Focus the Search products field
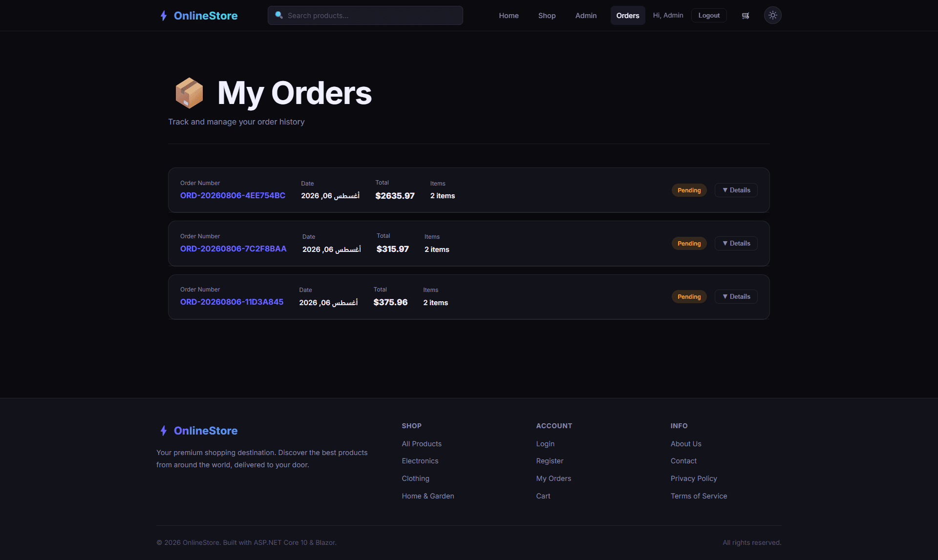Image resolution: width=938 pixels, height=560 pixels. point(365,15)
